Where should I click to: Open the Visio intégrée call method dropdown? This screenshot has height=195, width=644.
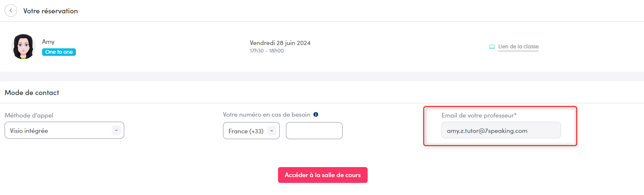(64, 130)
